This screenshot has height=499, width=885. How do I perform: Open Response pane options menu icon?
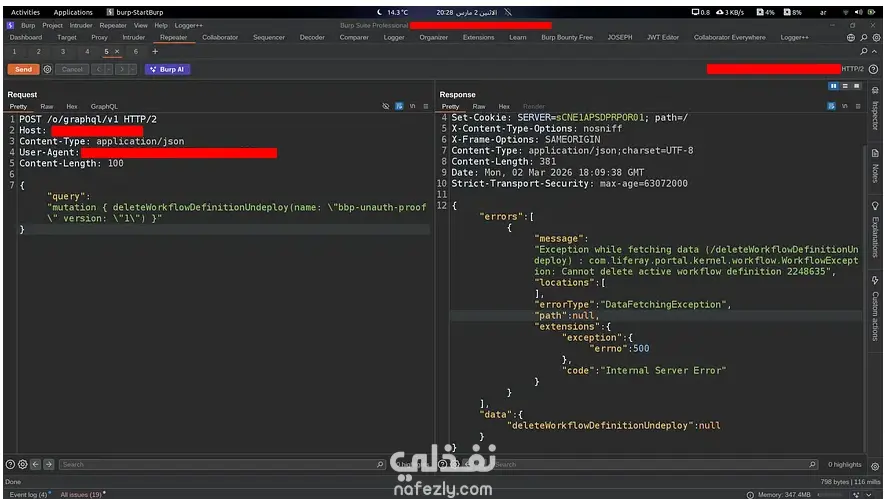pyautogui.click(x=858, y=106)
